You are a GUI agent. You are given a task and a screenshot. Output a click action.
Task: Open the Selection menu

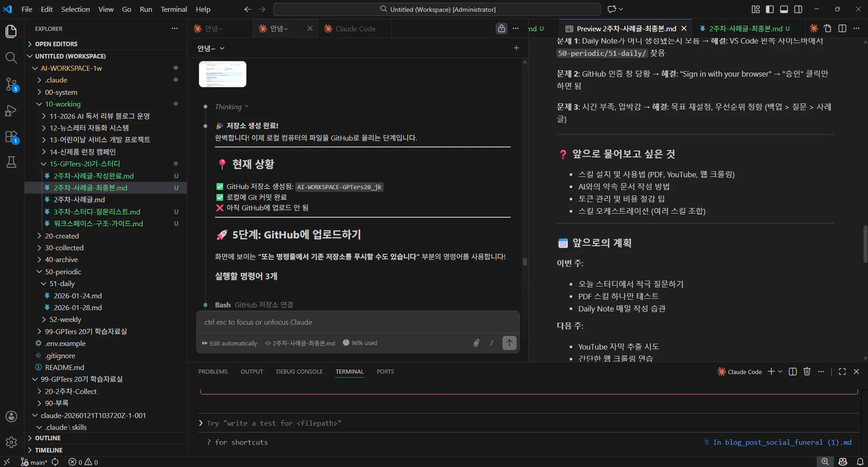(75, 9)
